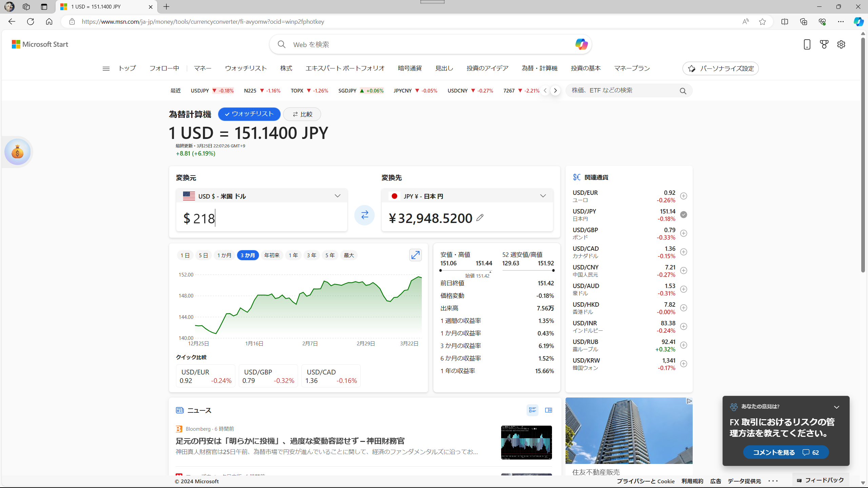868x488 pixels.
Task: Switch news to grid view layout
Action: pyautogui.click(x=549, y=410)
